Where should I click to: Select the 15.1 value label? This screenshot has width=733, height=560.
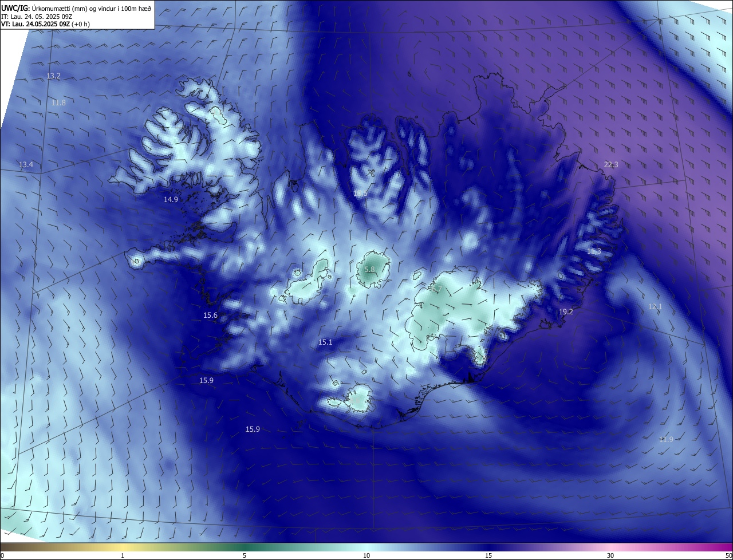point(325,342)
